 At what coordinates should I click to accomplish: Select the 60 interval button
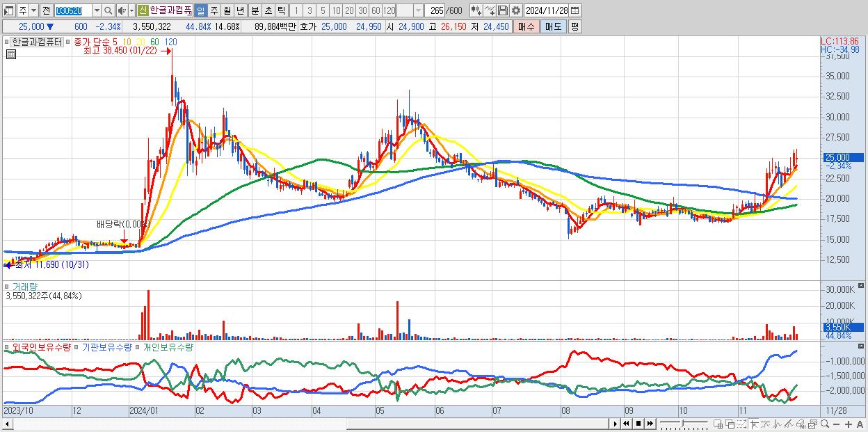[376, 10]
